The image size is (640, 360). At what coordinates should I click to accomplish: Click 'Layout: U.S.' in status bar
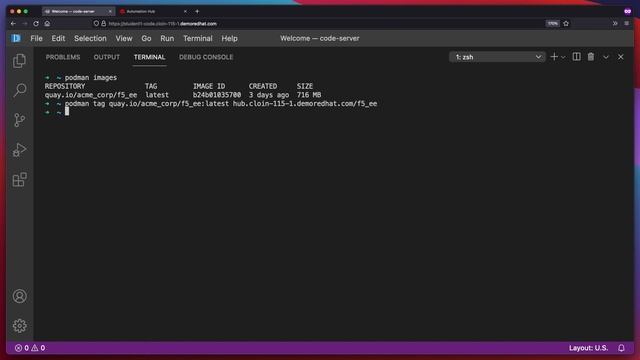point(588,348)
